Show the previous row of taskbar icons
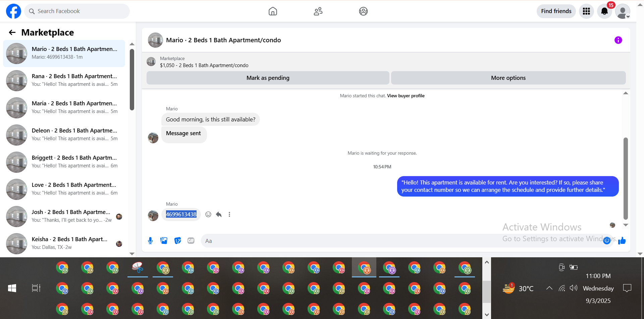This screenshot has width=644, height=319. click(x=487, y=262)
